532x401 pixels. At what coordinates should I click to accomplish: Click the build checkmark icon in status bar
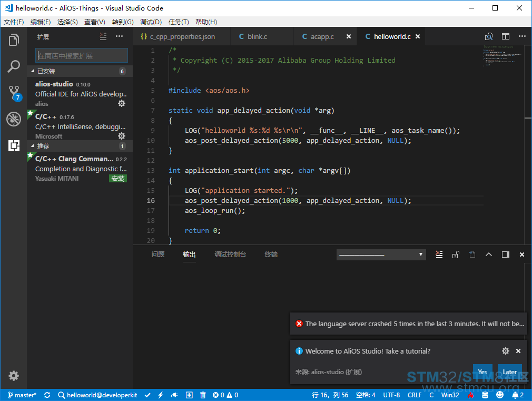click(147, 395)
